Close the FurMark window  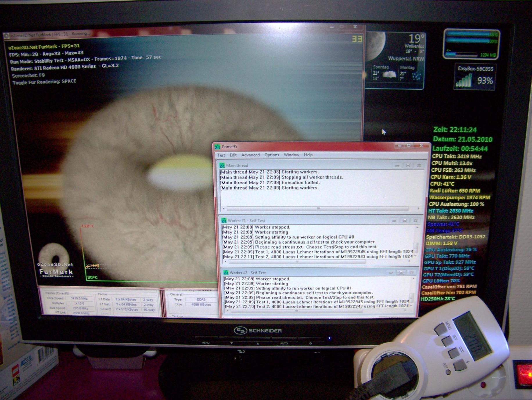coord(355,27)
